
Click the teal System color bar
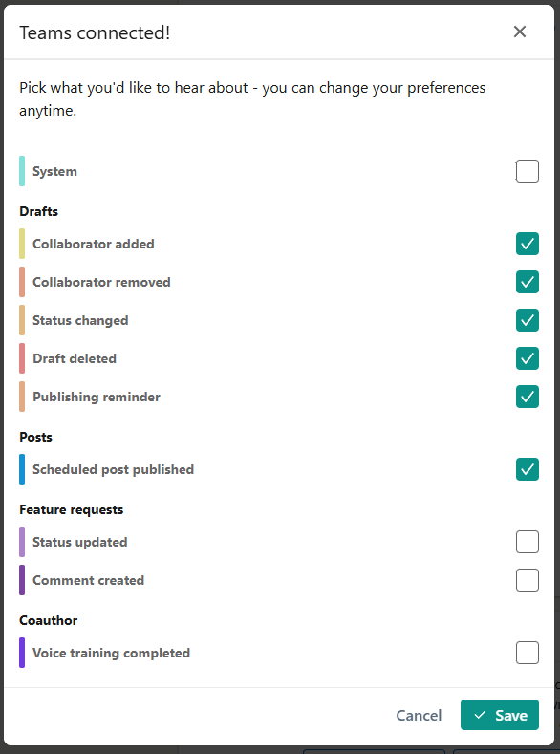pyautogui.click(x=22, y=171)
